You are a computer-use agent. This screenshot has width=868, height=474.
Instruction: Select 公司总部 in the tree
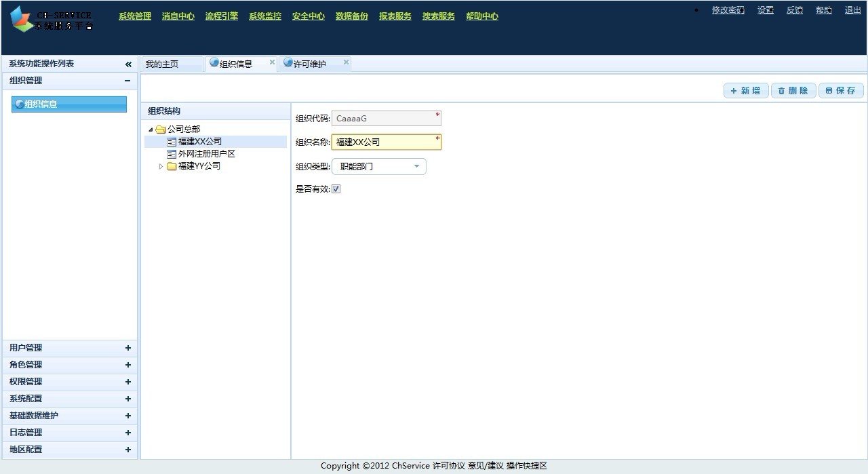pos(184,130)
